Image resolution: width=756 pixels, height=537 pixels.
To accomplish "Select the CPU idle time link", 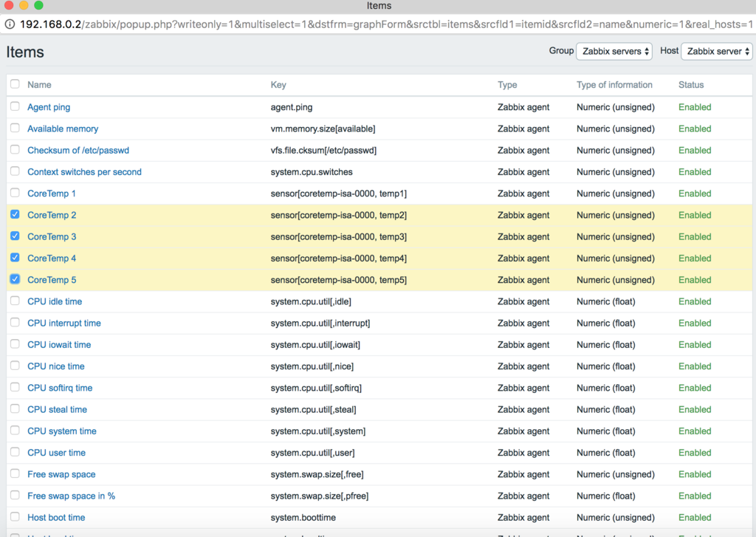I will point(55,301).
